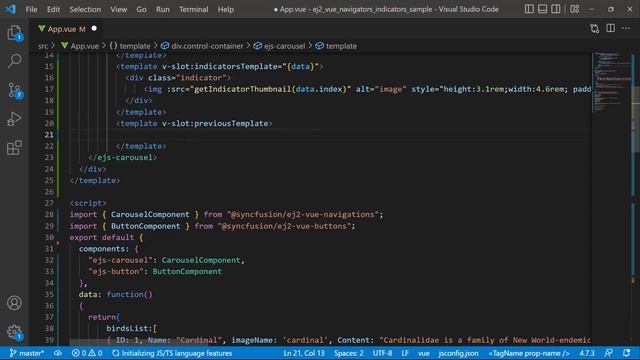Viewport: 640px width, 360px height.
Task: Click line number 30 in the gutter
Action: click(x=49, y=237)
